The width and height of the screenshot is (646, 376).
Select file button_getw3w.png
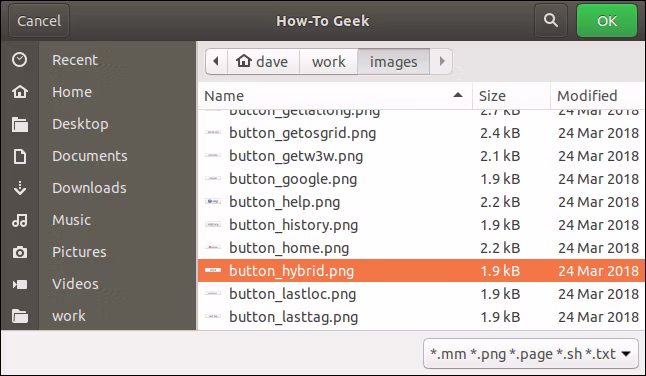[x=421, y=156]
